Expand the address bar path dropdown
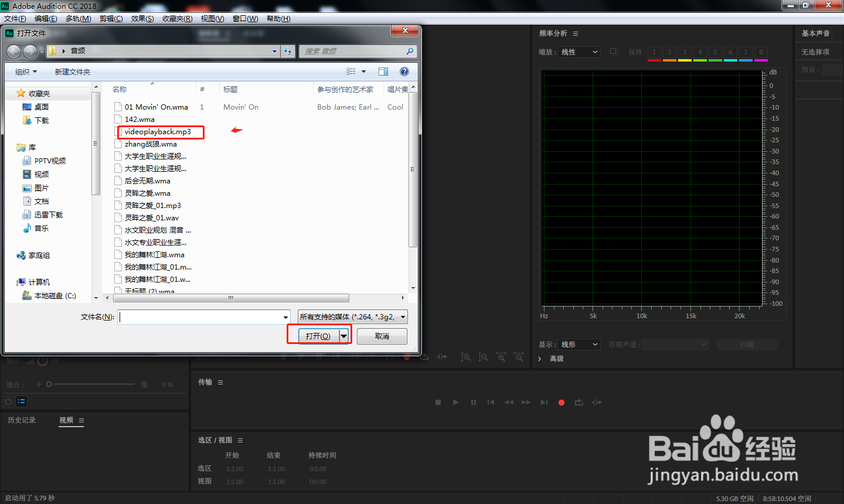Image resolution: width=844 pixels, height=504 pixels. click(274, 52)
